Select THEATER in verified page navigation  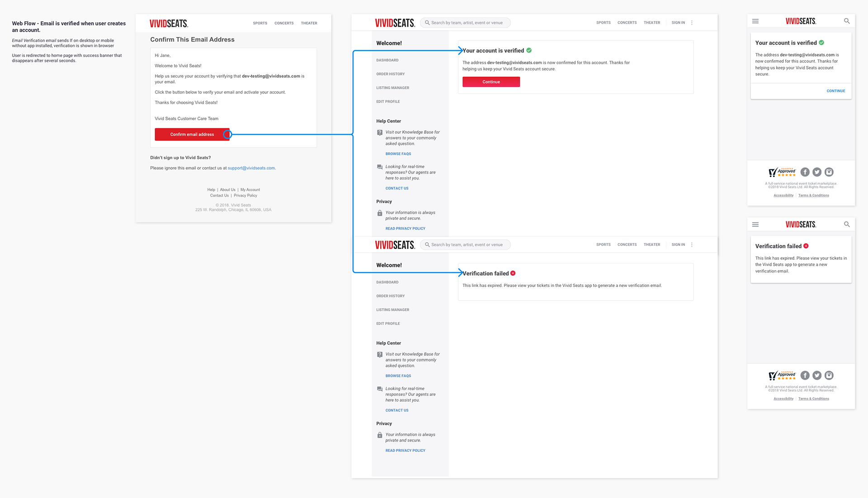point(652,23)
